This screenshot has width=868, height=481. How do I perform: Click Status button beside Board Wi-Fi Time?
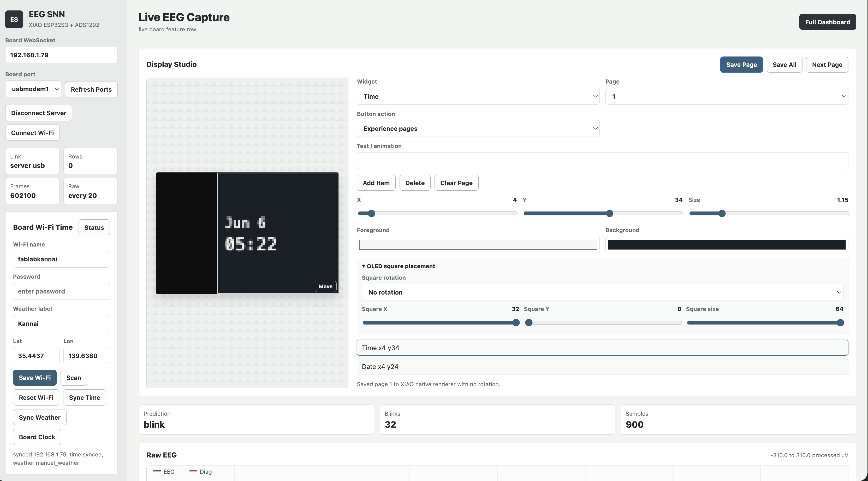click(x=94, y=227)
